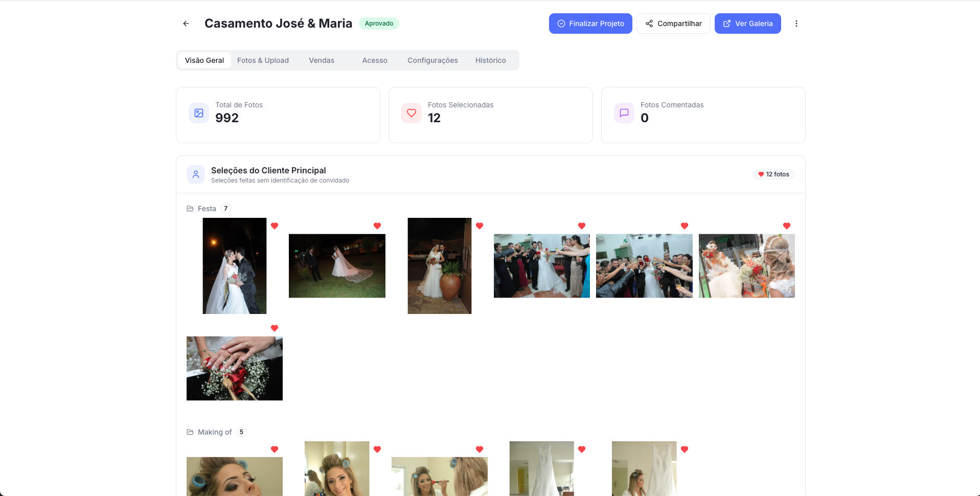Toggle heart on smiling bride curlers photo
Screen dimensions: 980x496
click(x=377, y=449)
